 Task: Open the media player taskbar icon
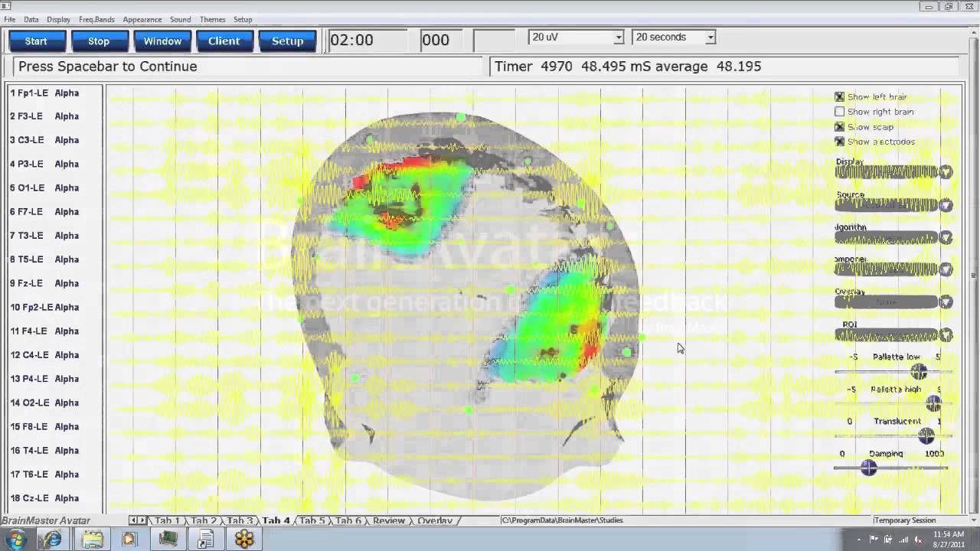129,540
